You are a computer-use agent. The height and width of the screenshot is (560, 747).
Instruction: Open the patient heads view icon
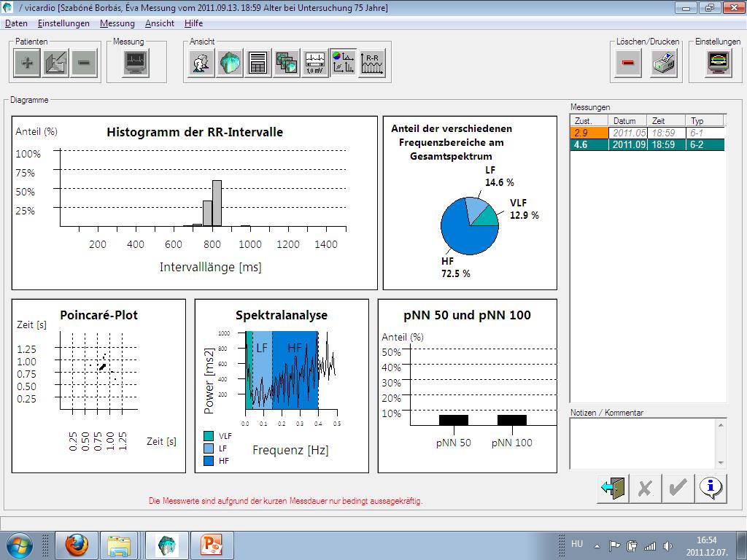tap(201, 63)
